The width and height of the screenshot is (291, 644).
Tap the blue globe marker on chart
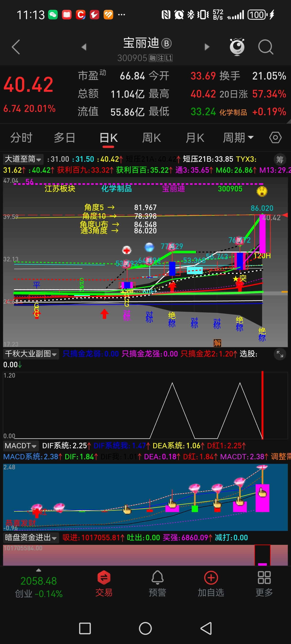click(x=149, y=247)
